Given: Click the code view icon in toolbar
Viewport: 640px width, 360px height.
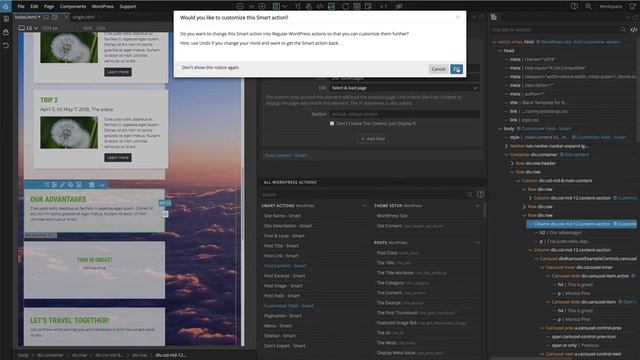Looking at the screenshot, I should (x=320, y=6).
